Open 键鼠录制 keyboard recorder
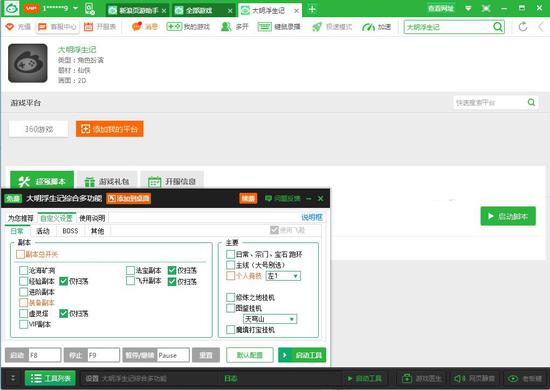Image resolution: width=550 pixels, height=390 pixels. click(x=279, y=27)
